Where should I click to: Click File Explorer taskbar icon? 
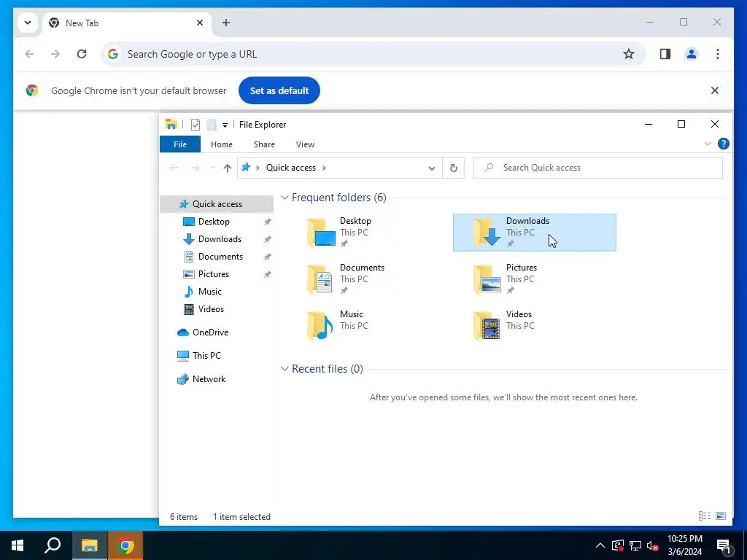coord(90,545)
